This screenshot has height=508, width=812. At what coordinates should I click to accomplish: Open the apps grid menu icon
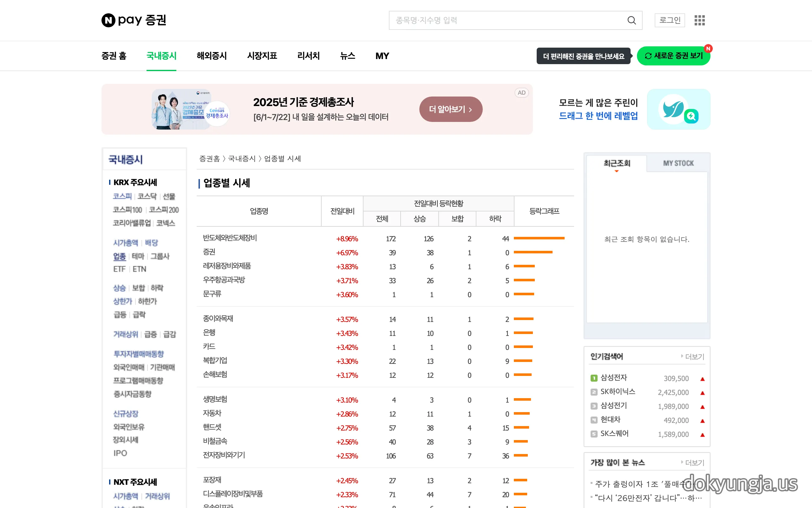699,20
